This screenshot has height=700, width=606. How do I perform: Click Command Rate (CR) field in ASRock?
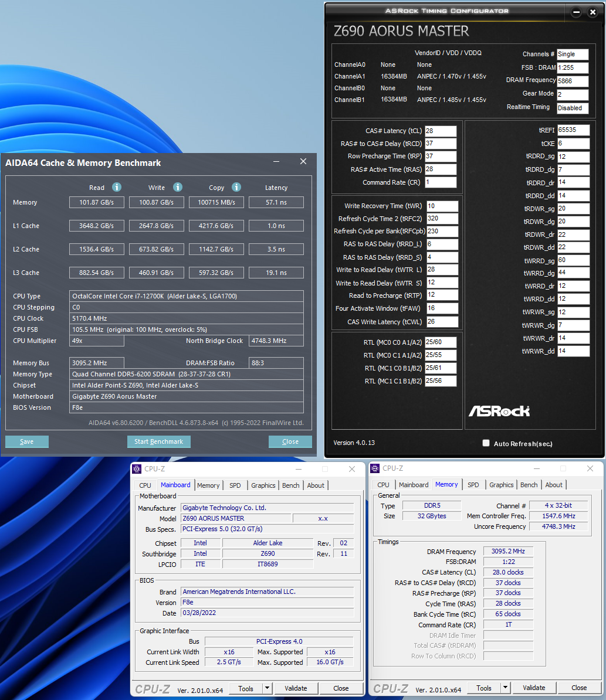tap(441, 182)
